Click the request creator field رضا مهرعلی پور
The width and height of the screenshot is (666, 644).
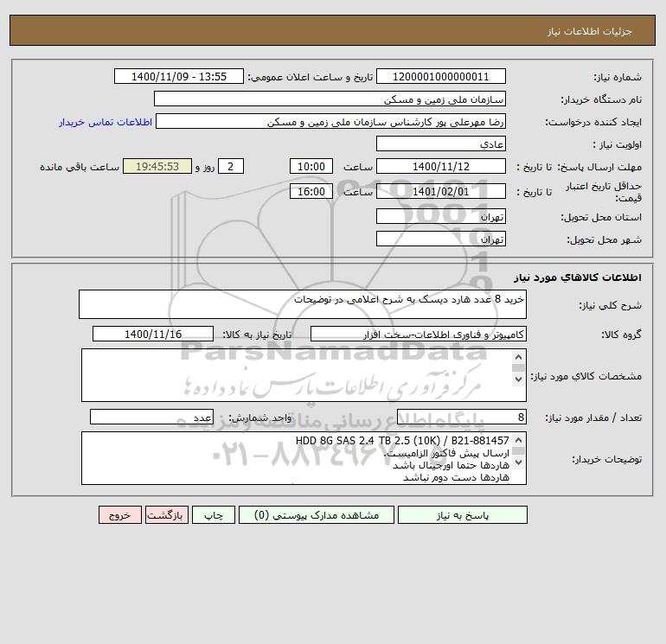pyautogui.click(x=330, y=122)
